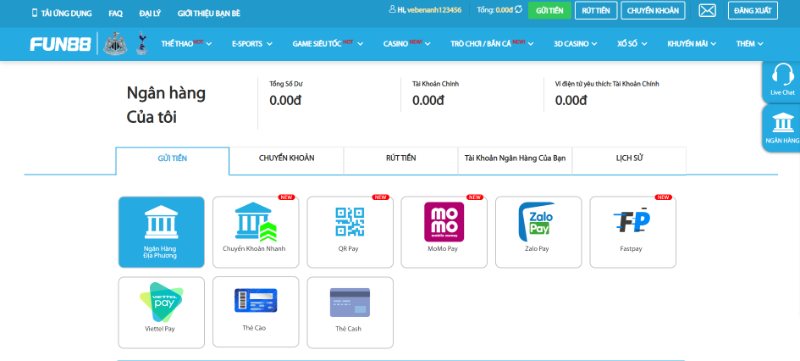Click the Tổng Số Dư label
Viewport: 800px width, 361px height.
[x=286, y=84]
